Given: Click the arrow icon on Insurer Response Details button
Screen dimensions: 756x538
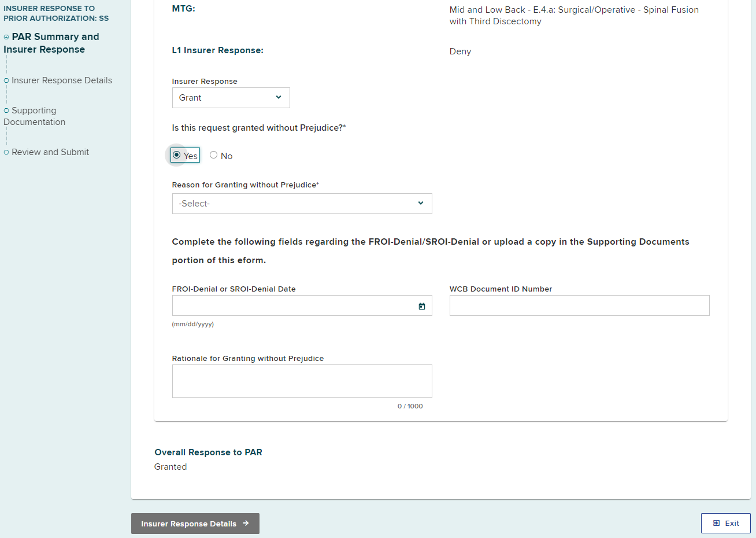Looking at the screenshot, I should pyautogui.click(x=246, y=523).
